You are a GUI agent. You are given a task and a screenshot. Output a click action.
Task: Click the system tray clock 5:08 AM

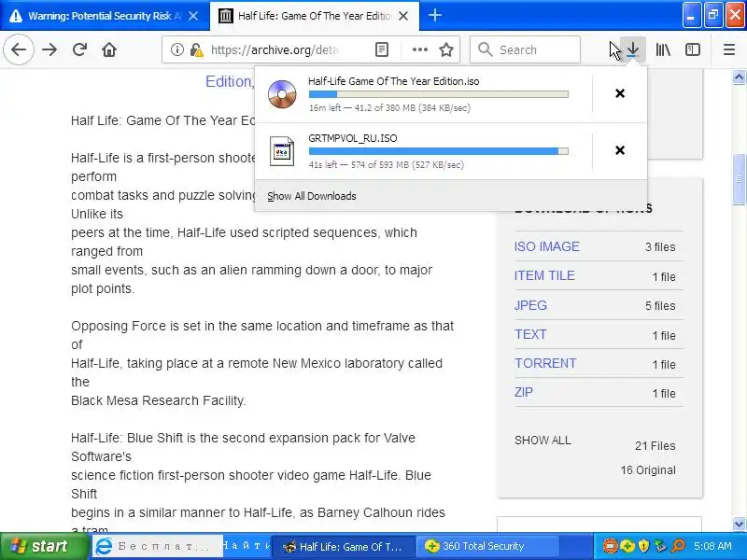point(712,546)
